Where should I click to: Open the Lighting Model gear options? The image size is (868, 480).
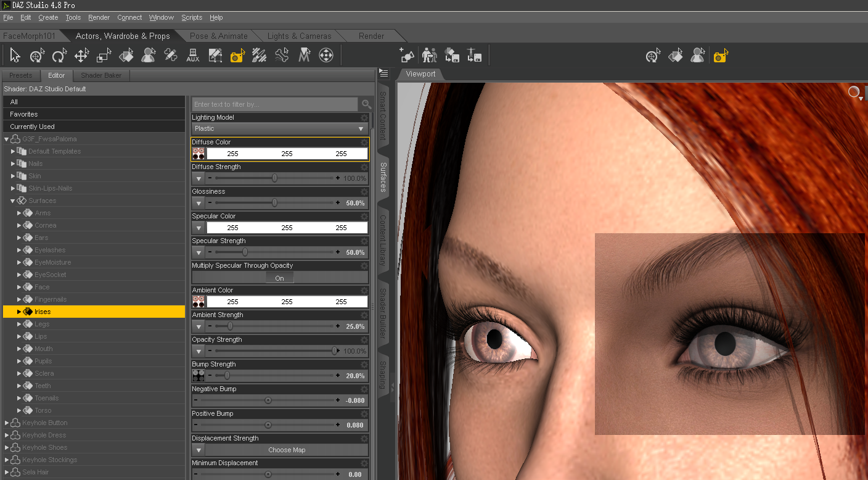pos(364,117)
